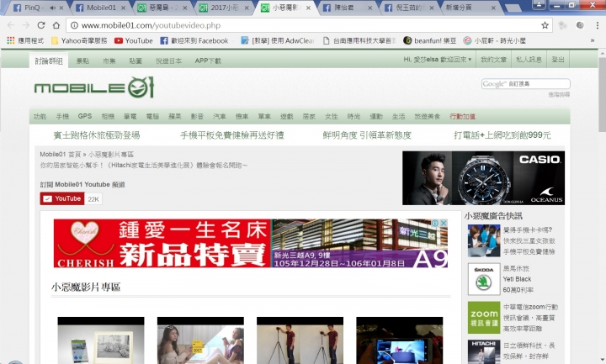Click the Samsung service sidebar thumbnail
Viewport: 606px width, 364px height.
[484, 241]
